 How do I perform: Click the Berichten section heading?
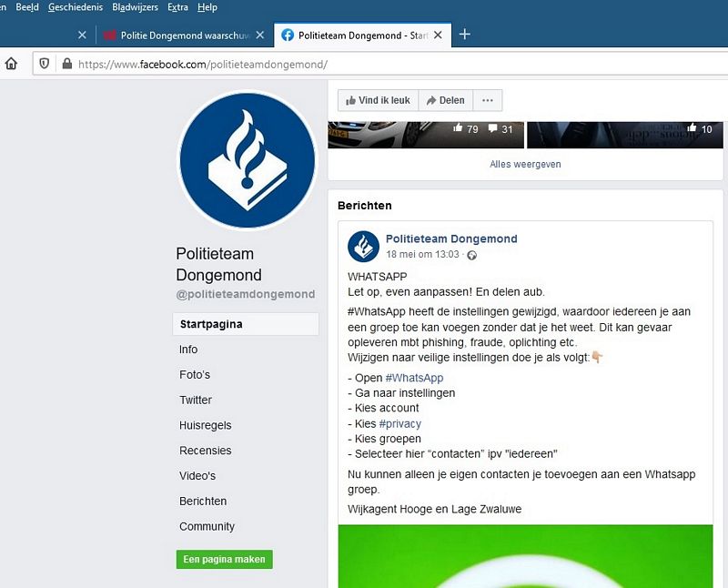(365, 206)
